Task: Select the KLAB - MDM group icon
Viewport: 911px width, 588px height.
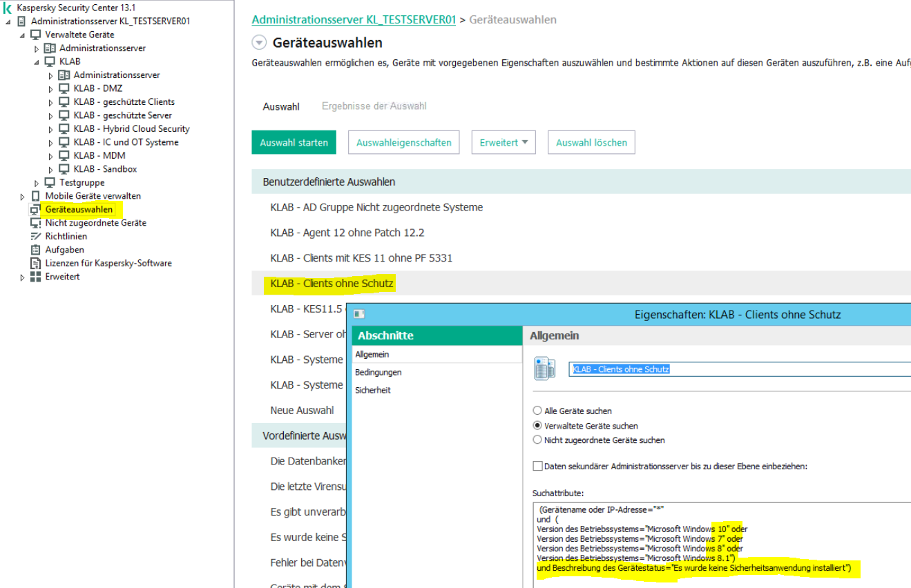Action: 64,156
